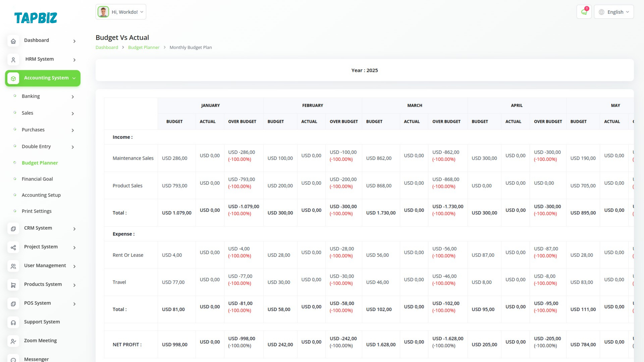Select Accounting Setup in sidebar
The width and height of the screenshot is (644, 362).
tap(41, 195)
